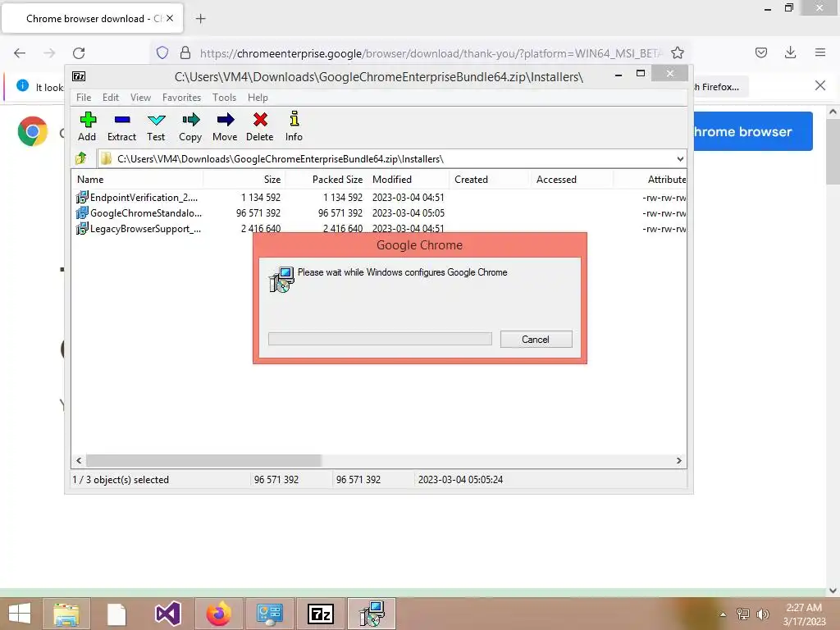This screenshot has width=840, height=630.
Task: Open the 7-Zip window system menu icon
Action: click(79, 76)
